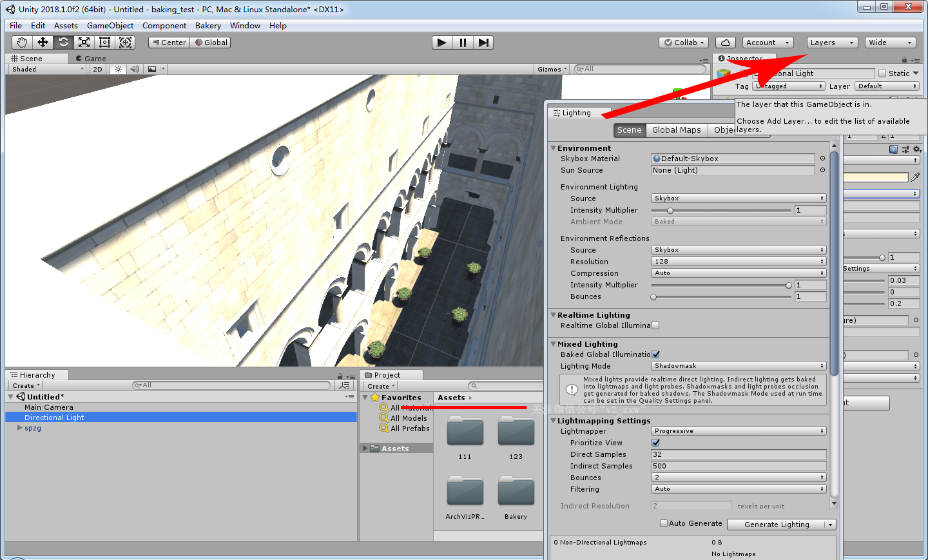Toggle the 2D scene view button
This screenshot has height=560, width=928.
[x=97, y=69]
